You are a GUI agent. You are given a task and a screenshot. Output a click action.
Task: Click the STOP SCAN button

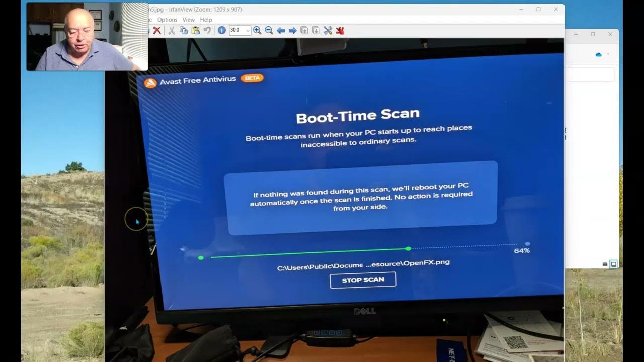tap(363, 280)
